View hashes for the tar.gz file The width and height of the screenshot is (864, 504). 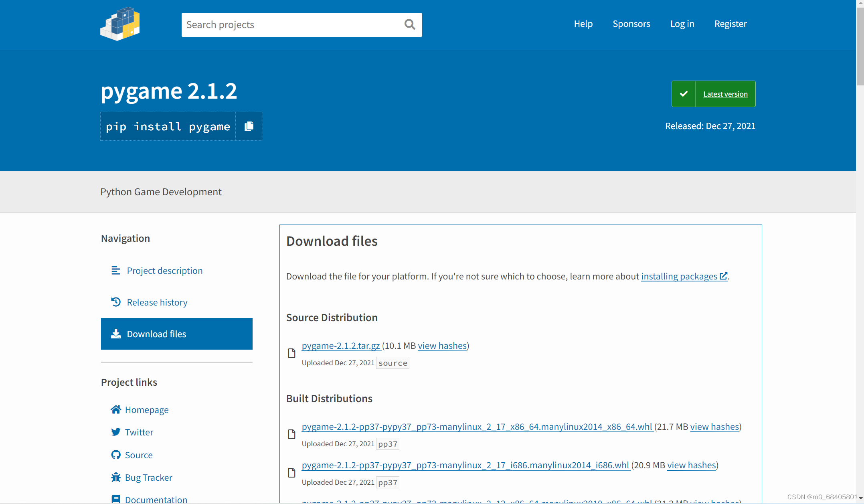coord(442,346)
